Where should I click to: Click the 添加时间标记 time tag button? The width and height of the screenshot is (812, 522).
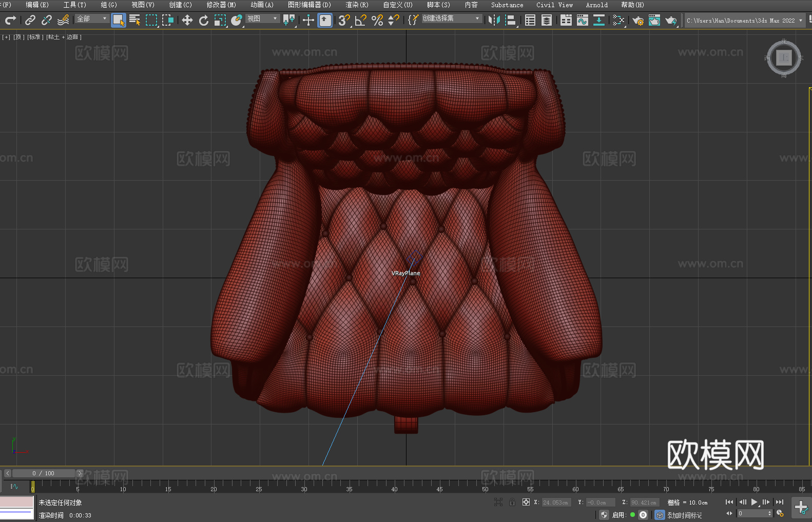point(684,515)
